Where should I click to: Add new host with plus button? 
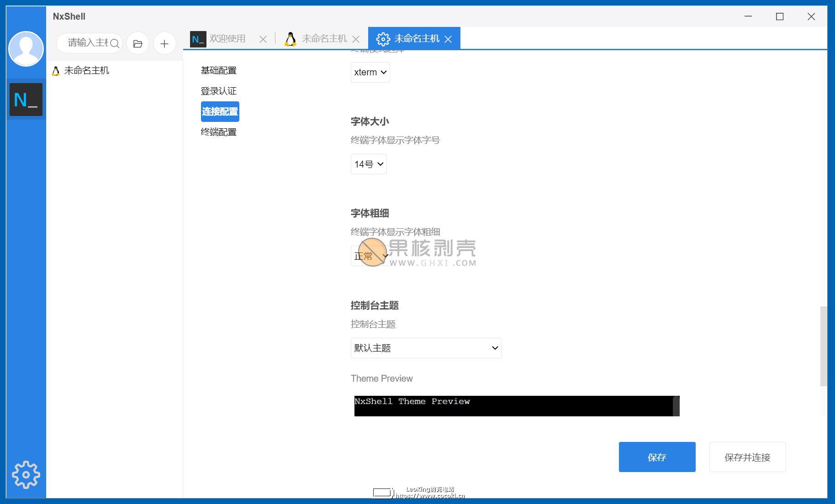tap(164, 44)
